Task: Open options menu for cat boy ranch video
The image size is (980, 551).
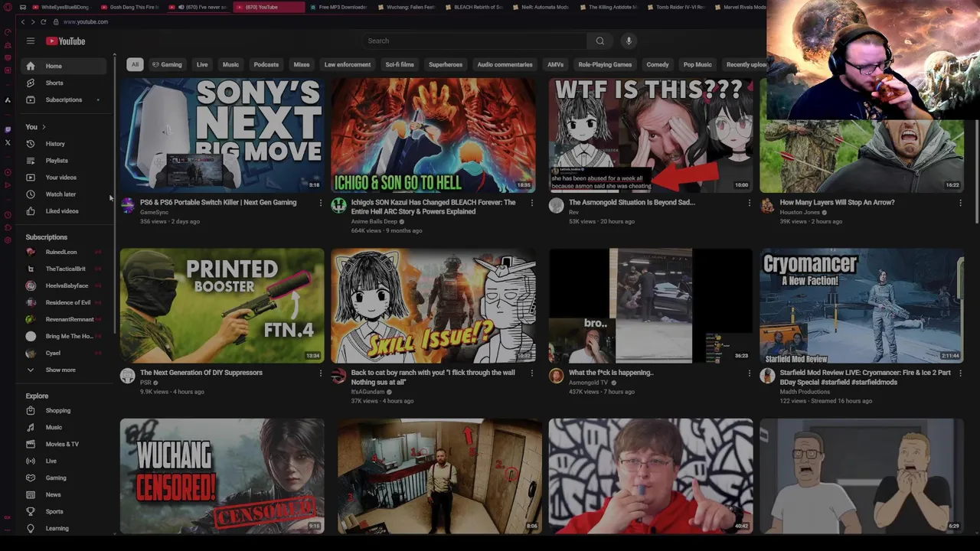Action: pyautogui.click(x=532, y=373)
